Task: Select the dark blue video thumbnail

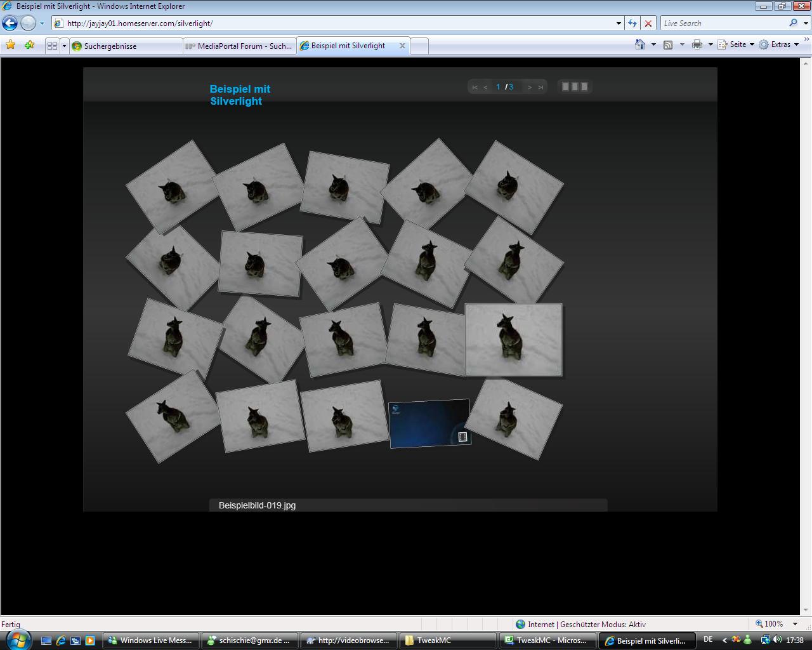Action: (429, 423)
